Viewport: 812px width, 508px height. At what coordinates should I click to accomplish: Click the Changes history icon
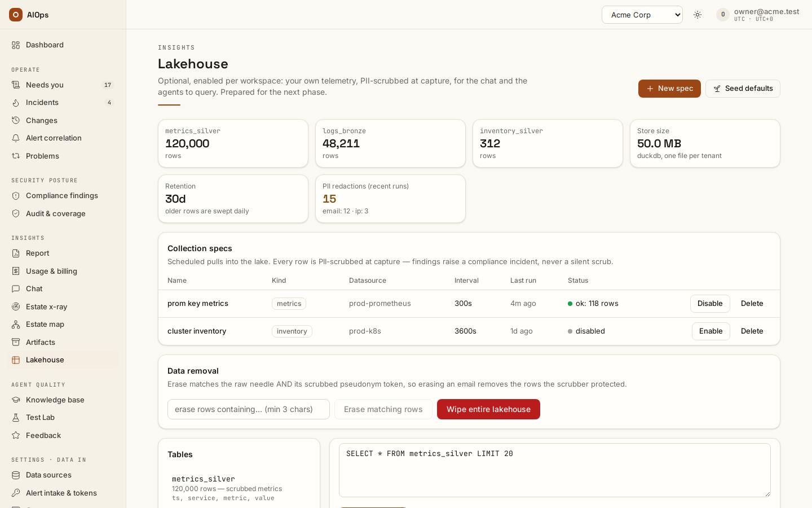16,121
